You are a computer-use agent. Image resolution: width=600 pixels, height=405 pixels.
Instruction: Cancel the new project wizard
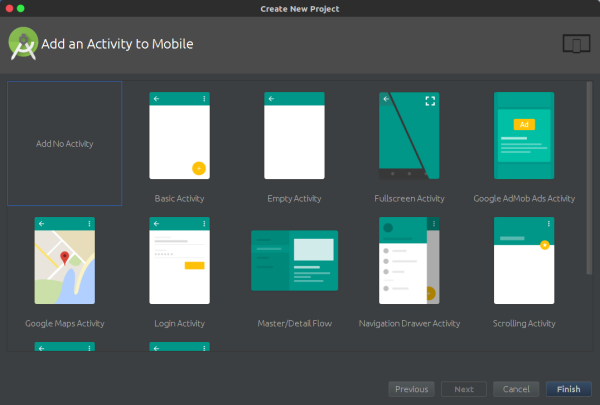[516, 389]
